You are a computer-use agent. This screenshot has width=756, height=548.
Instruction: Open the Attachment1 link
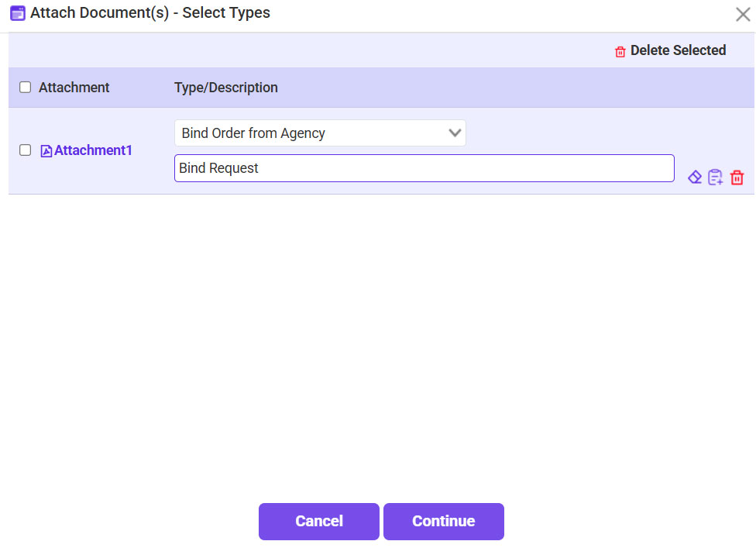(x=93, y=150)
